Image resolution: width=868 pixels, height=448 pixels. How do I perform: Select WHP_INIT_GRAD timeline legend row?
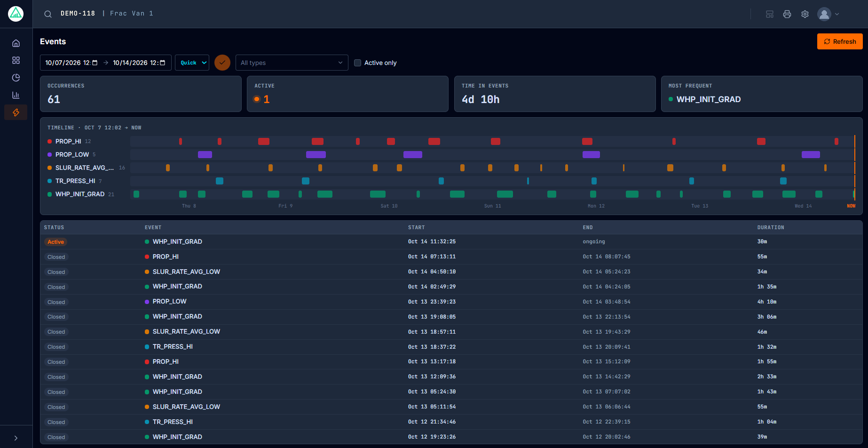click(x=81, y=194)
